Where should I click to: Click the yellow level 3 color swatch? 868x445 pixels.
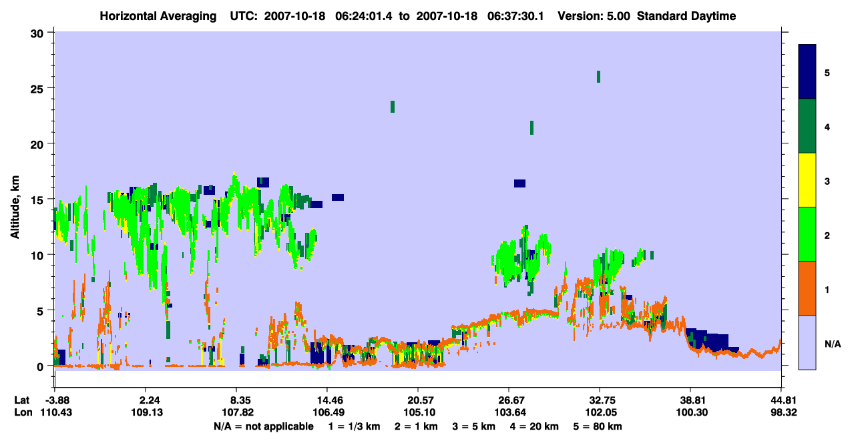tap(807, 180)
